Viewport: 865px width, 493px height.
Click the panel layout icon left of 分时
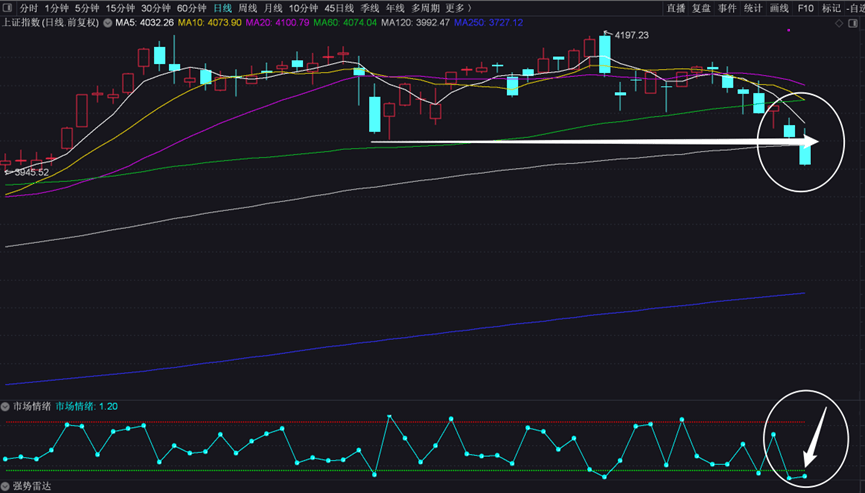(x=6, y=7)
